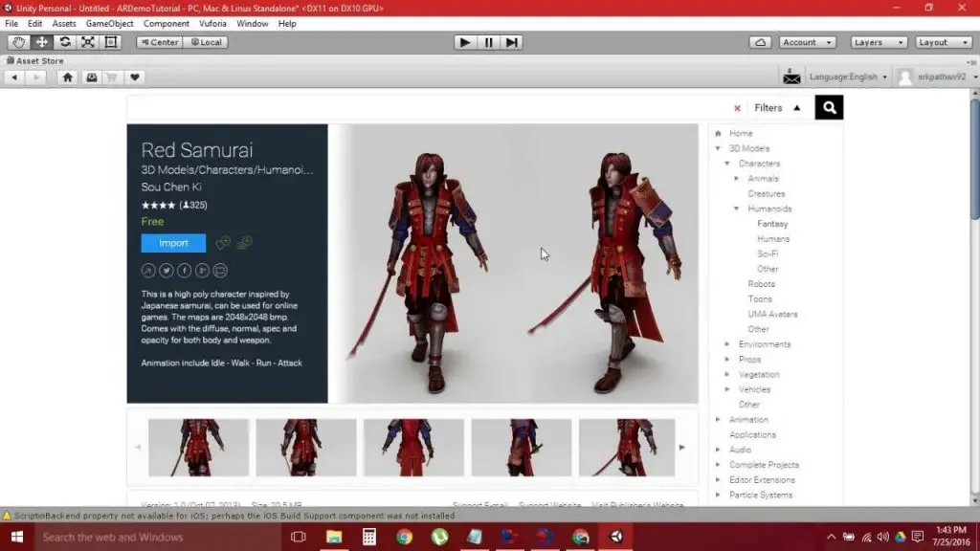Open the Vuforia menu

tap(212, 23)
